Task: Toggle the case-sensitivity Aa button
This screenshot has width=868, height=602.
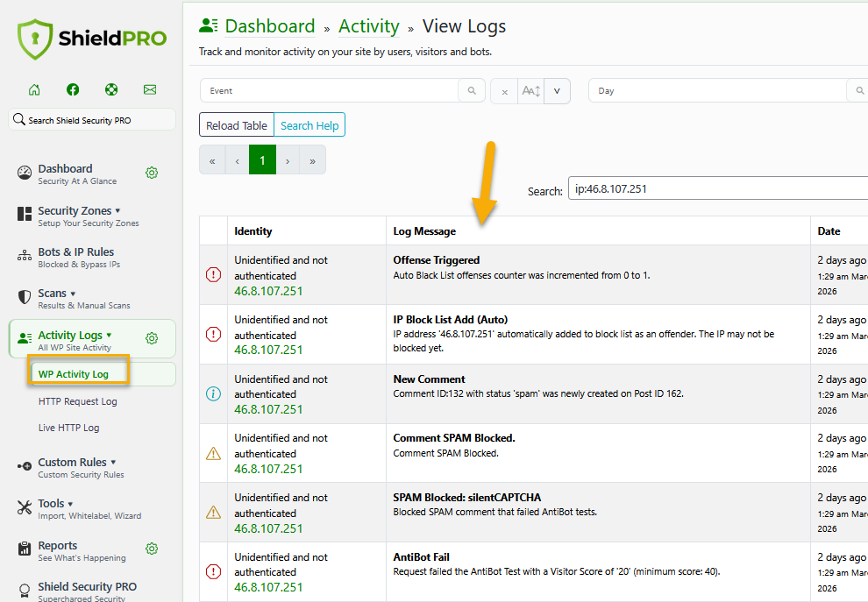Action: 530,91
